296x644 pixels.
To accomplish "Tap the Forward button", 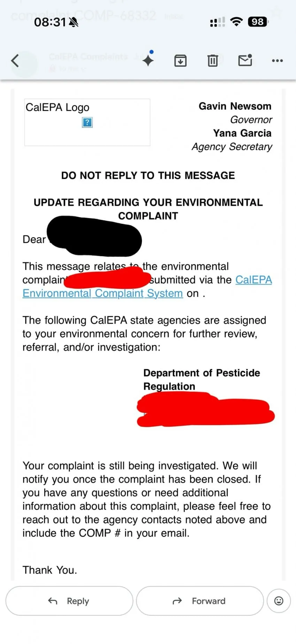I will (x=200, y=601).
